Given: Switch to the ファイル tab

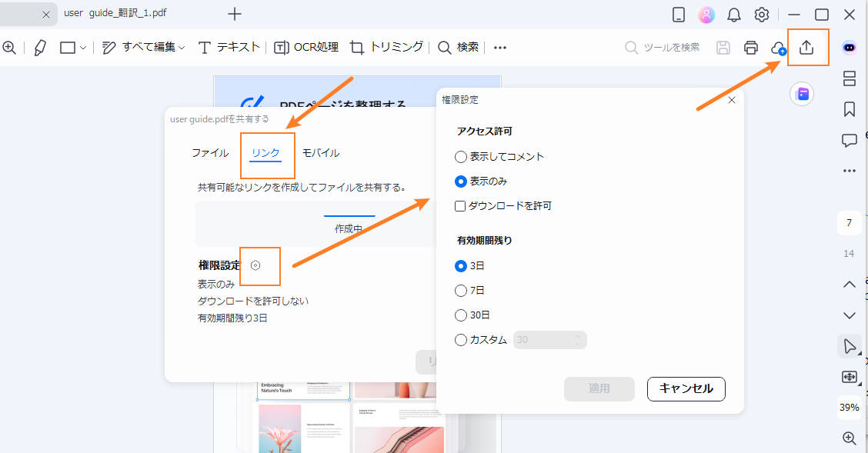Looking at the screenshot, I should tap(209, 152).
